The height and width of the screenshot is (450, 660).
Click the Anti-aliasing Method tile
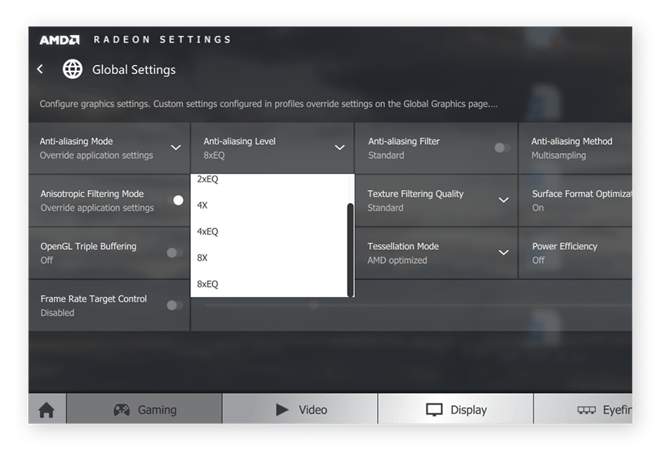coord(575,148)
